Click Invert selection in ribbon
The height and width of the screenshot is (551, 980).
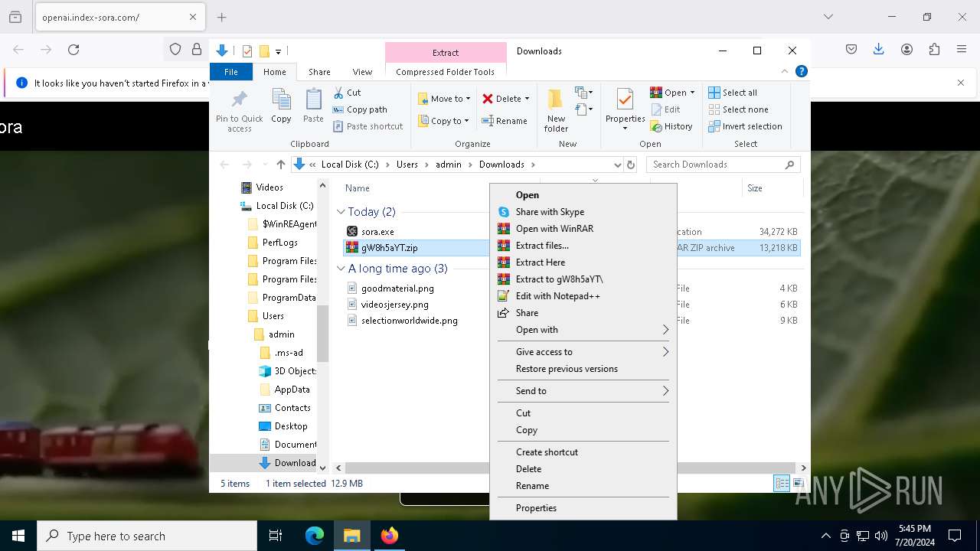click(745, 126)
